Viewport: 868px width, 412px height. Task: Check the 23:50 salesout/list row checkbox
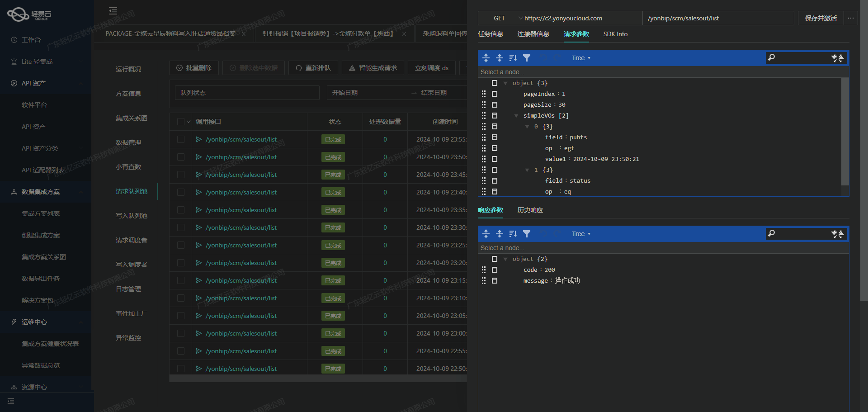tap(181, 157)
